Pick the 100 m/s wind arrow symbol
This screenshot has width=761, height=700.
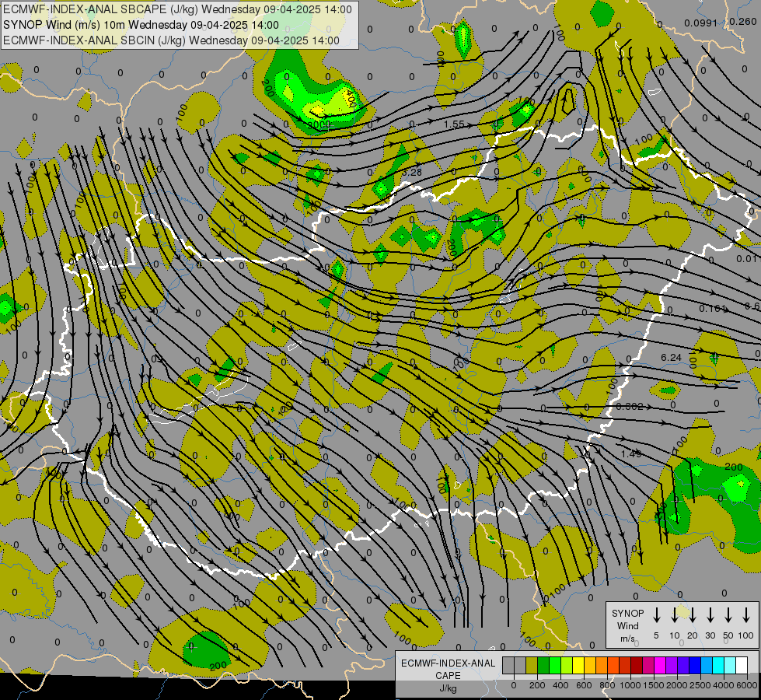[746, 614]
